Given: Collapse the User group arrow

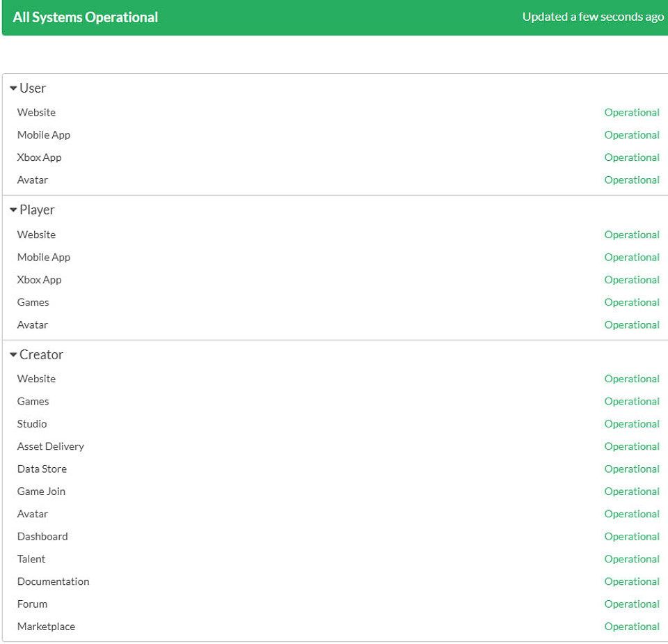Looking at the screenshot, I should (13, 88).
